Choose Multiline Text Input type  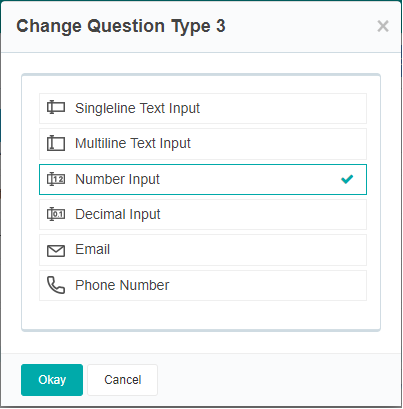tap(203, 144)
